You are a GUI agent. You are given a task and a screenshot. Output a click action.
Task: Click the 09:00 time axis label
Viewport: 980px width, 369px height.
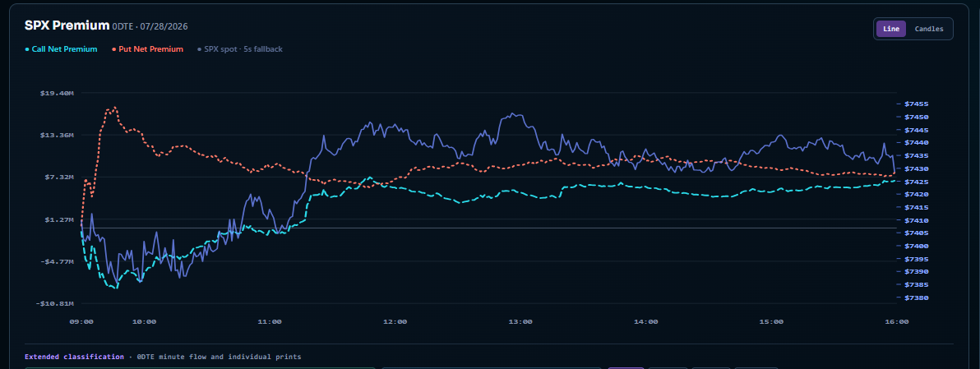tap(81, 322)
